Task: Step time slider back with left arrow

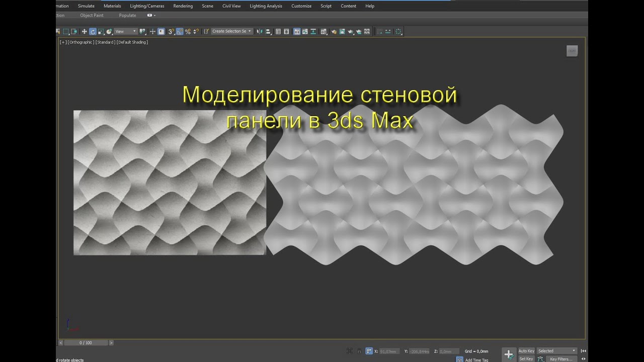Action: point(60,343)
